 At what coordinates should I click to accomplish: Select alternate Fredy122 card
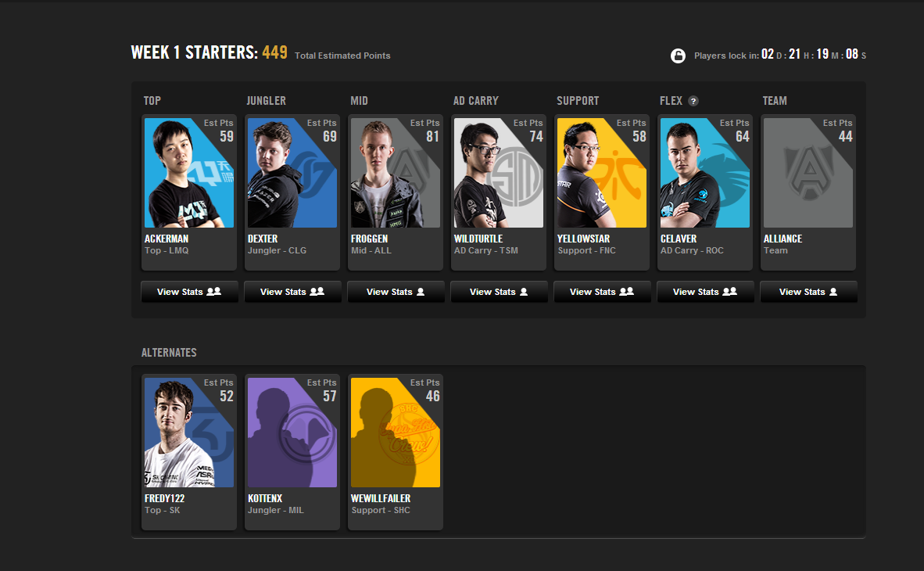coord(189,452)
